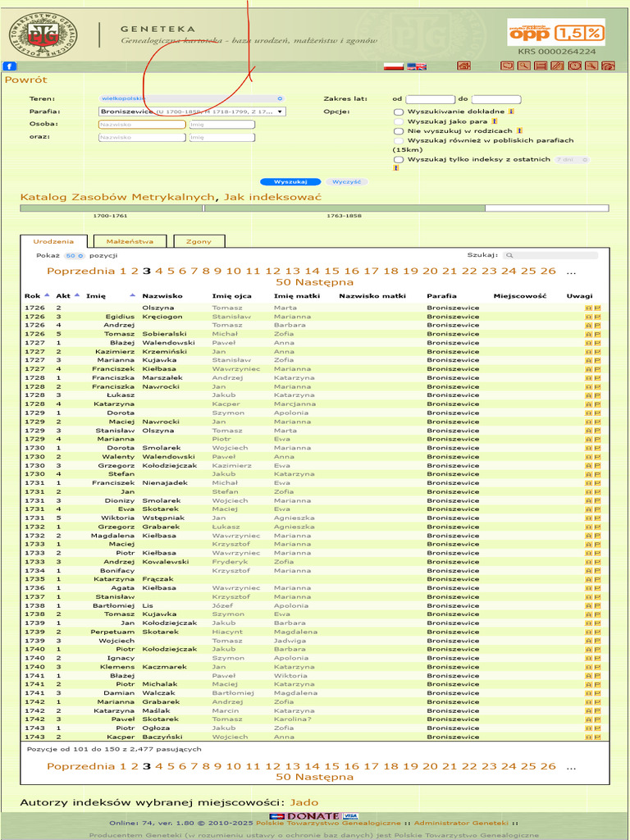The height and width of the screenshot is (840, 630).
Task: Enable Wyszukaj tylko indeksy z ostatnich checkbox
Action: coord(398,160)
